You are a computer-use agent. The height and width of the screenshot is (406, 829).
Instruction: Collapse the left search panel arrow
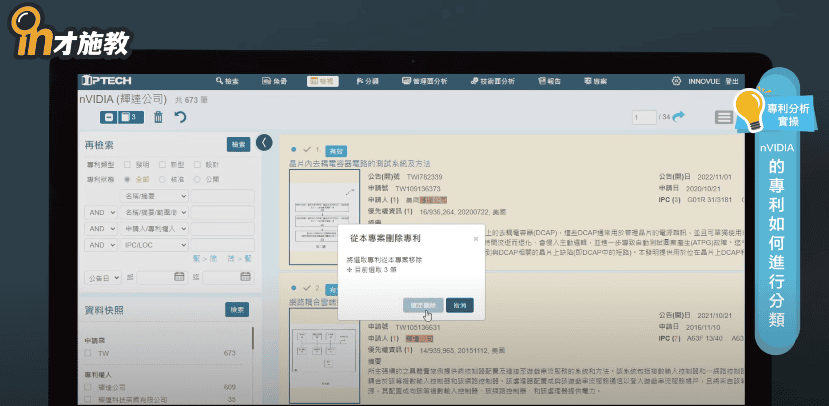pos(264,142)
